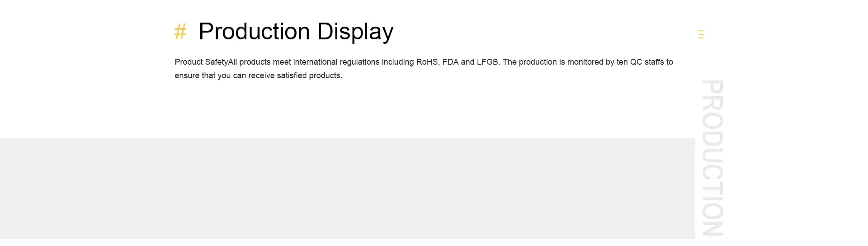Click the word LFGB in description
Image resolution: width=868 pixels, height=246 pixels.
(x=487, y=62)
